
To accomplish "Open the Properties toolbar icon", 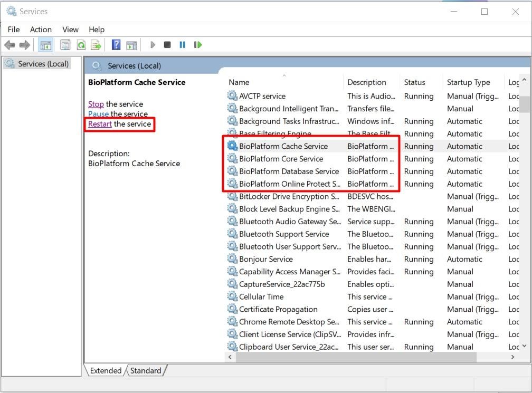I will [65, 45].
